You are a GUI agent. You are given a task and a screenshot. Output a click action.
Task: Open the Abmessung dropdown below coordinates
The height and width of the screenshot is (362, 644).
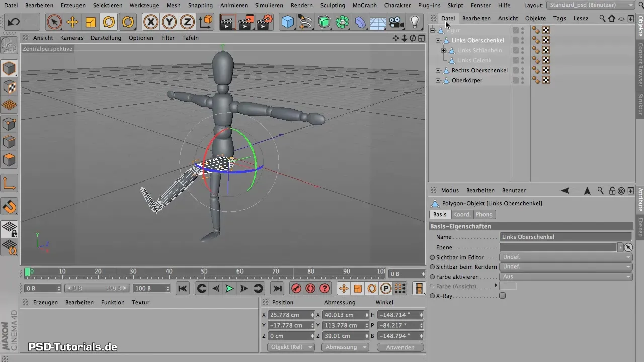point(345,347)
